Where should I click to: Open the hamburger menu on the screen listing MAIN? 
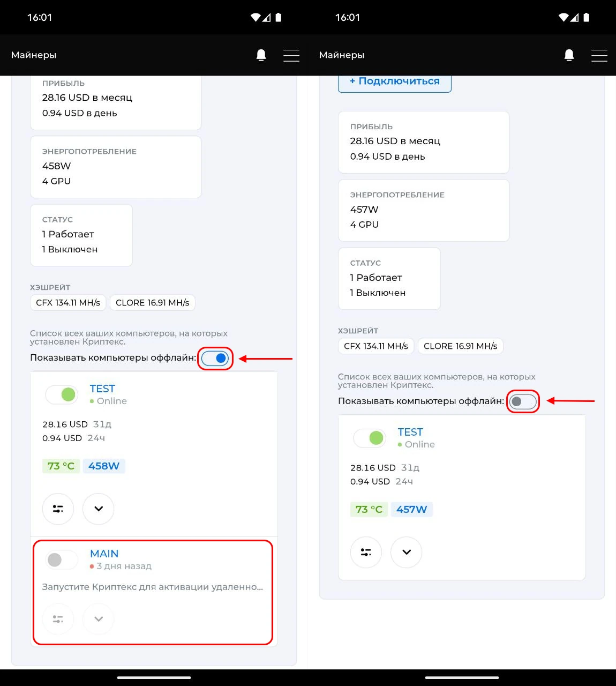tap(291, 55)
